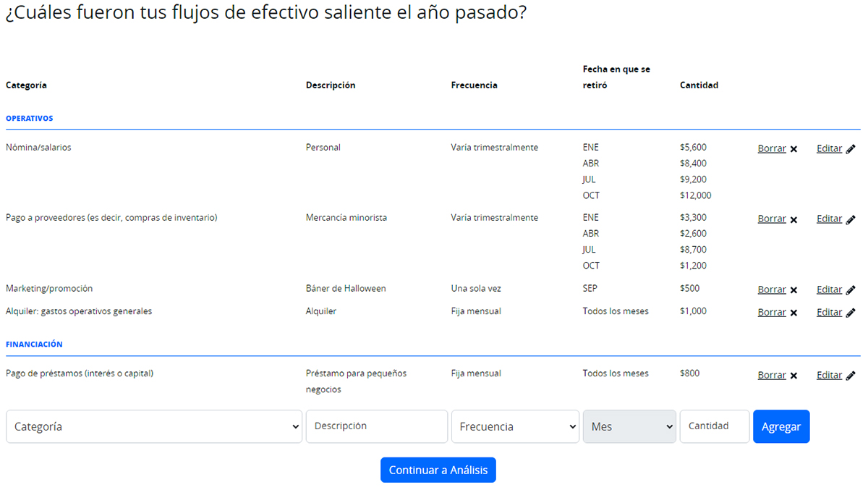
Task: Click the X icon for Pago a proveedores row
Action: click(x=793, y=219)
